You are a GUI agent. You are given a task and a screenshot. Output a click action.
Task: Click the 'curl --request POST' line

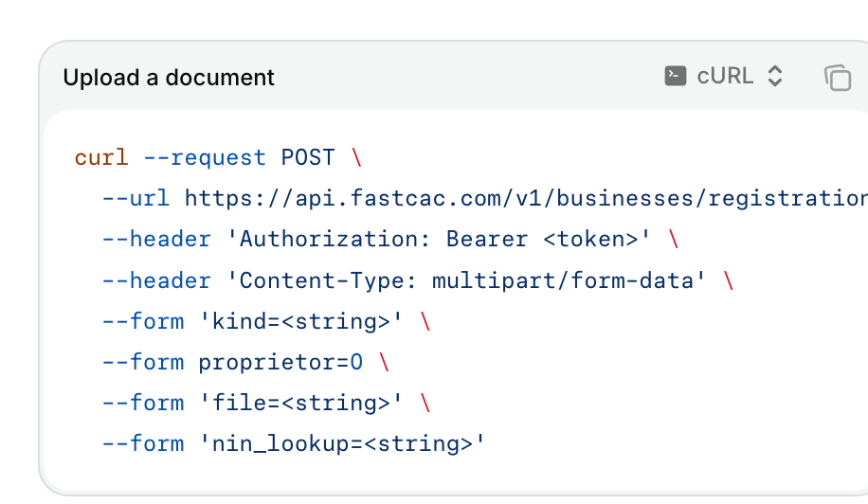(x=218, y=157)
